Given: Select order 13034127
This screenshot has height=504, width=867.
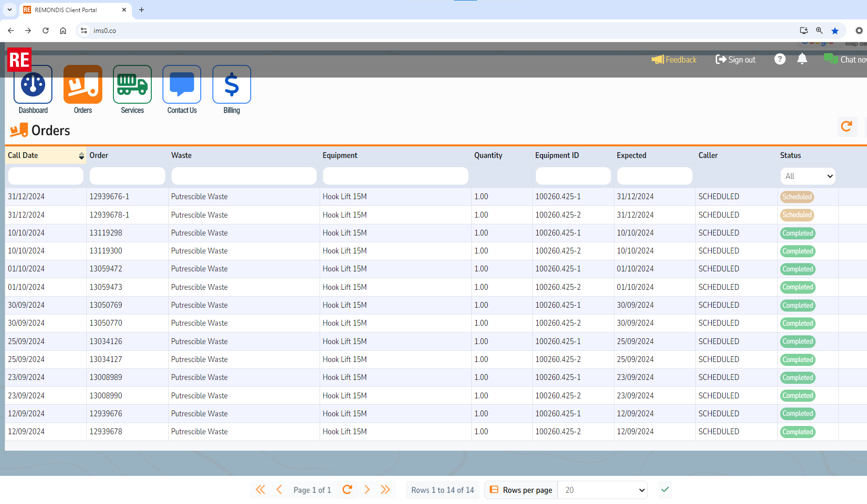Looking at the screenshot, I should coord(106,360).
